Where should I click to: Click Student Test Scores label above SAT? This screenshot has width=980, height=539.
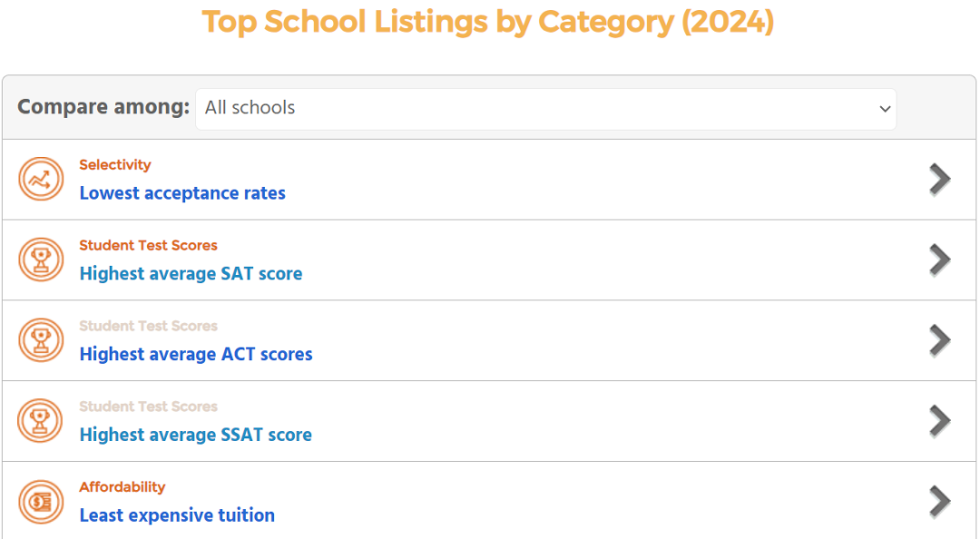pyautogui.click(x=148, y=246)
